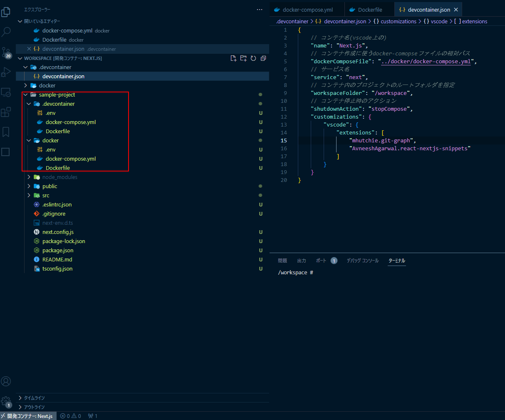
Task: Click the New File icon in workspace header
Action: (x=233, y=58)
